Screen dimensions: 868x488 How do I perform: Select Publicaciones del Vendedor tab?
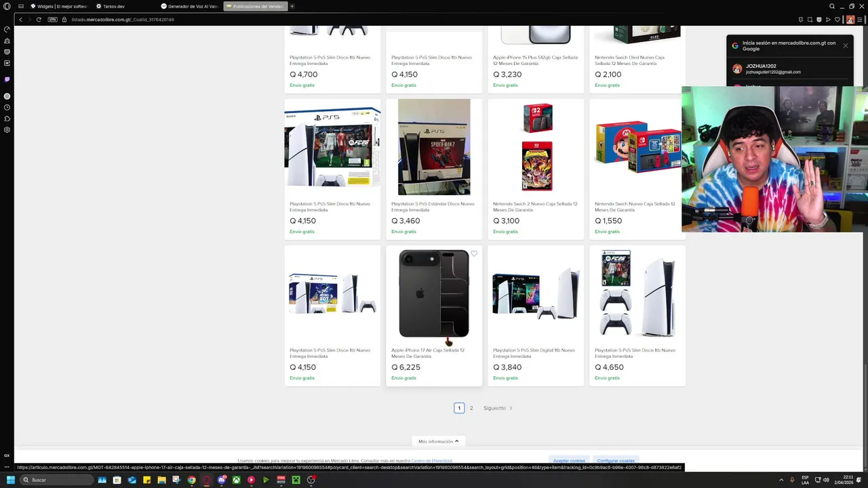coord(255,6)
